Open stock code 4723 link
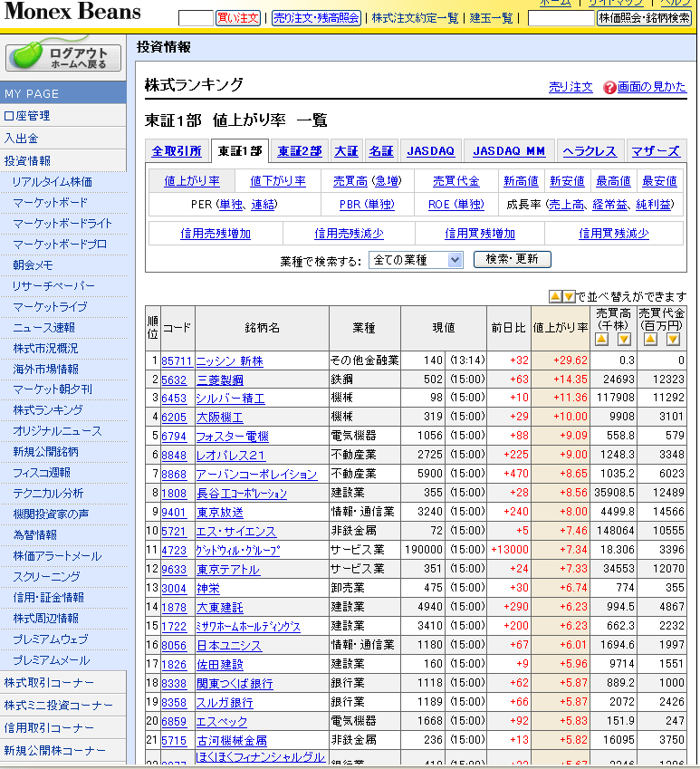Screen dimensions: 700x769 174,551
